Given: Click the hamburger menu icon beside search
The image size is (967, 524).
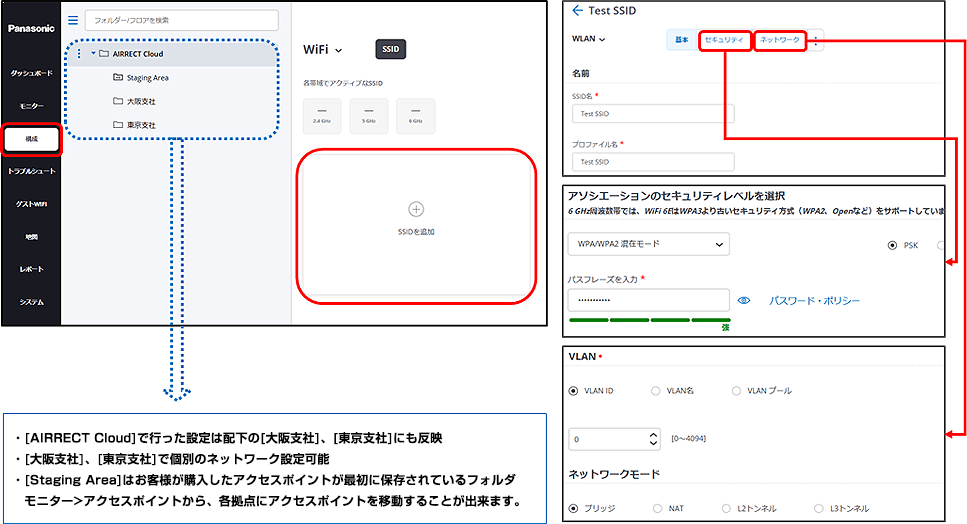Looking at the screenshot, I should click(73, 20).
